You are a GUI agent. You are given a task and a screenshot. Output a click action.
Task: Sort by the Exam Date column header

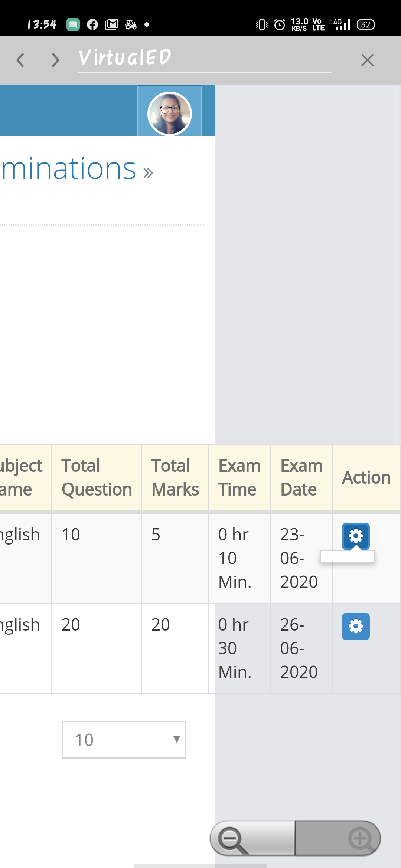tap(301, 477)
